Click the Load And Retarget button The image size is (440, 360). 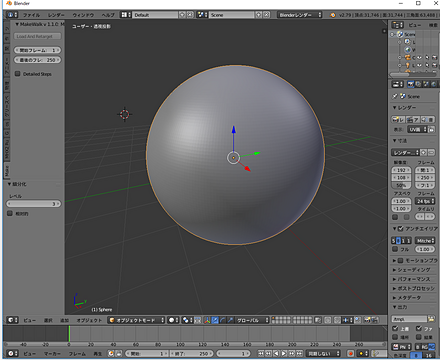pyautogui.click(x=37, y=36)
